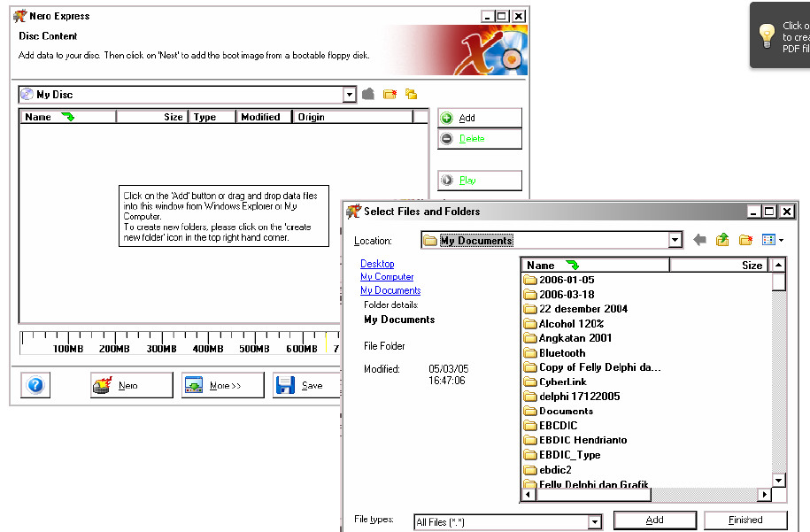Image resolution: width=810 pixels, height=532 pixels.
Task: Open the Location dropdown in Select dialog
Action: 675,239
